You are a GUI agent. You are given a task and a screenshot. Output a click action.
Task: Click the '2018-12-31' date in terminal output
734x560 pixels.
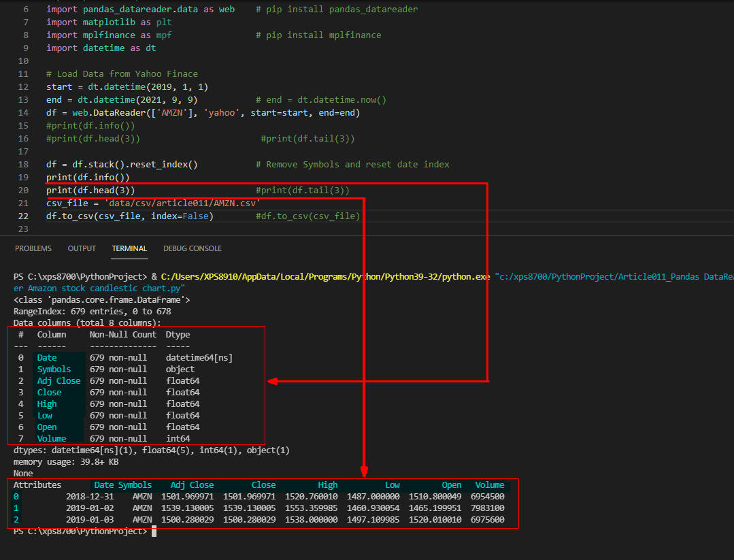click(89, 496)
